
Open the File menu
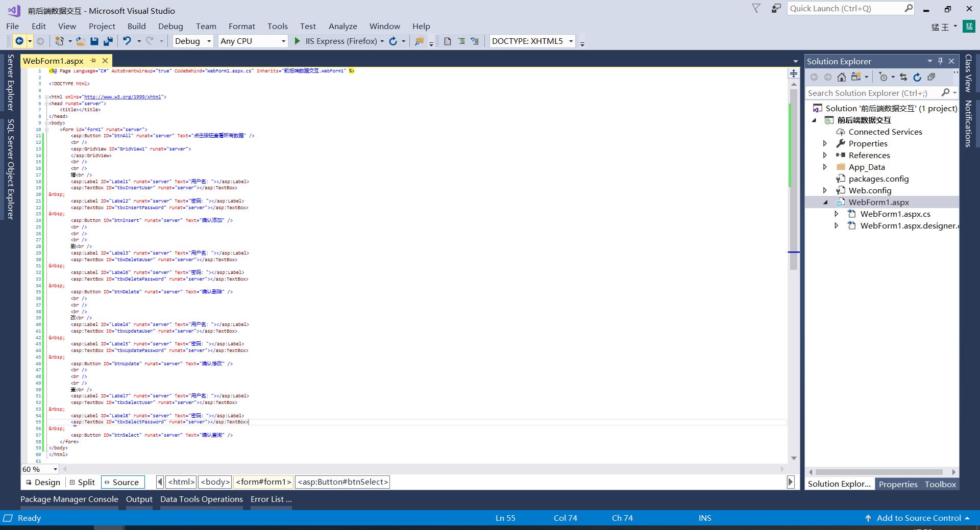click(13, 27)
